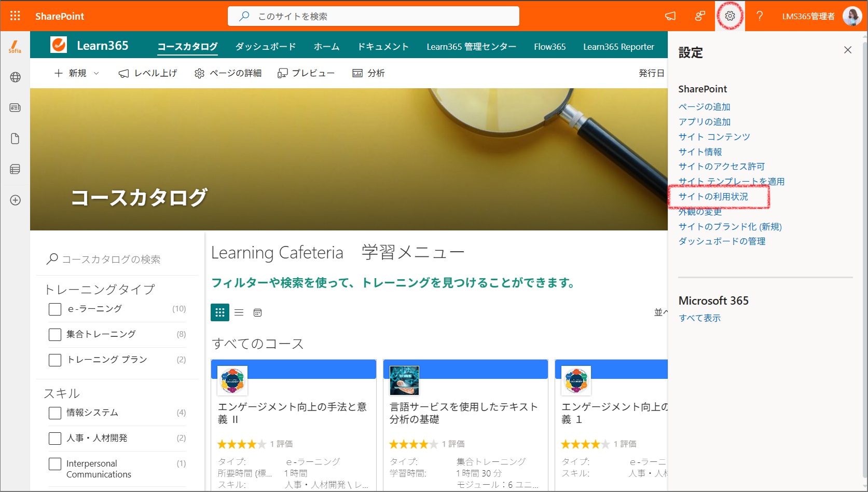Open the app launcher waffle icon
This screenshot has height=492, width=868.
pyautogui.click(x=15, y=16)
